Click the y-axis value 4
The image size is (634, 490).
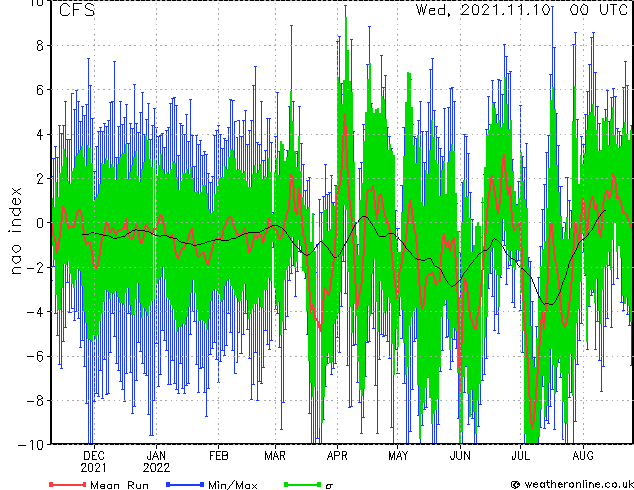coord(40,134)
